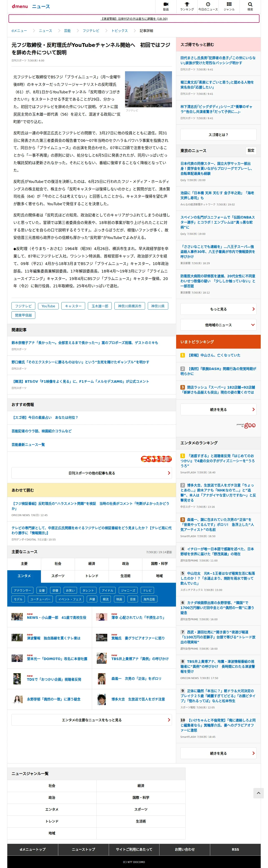
Task: Click ニューストップ footer link
Action: tap(83, 849)
